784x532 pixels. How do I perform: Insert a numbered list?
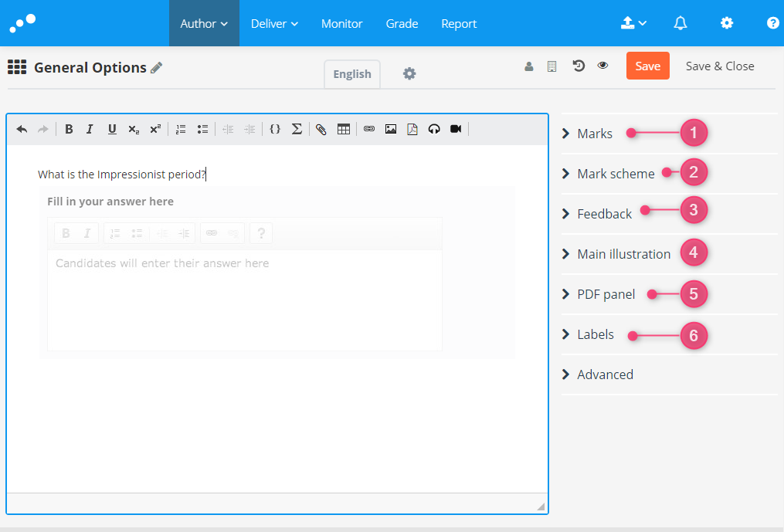pyautogui.click(x=181, y=130)
